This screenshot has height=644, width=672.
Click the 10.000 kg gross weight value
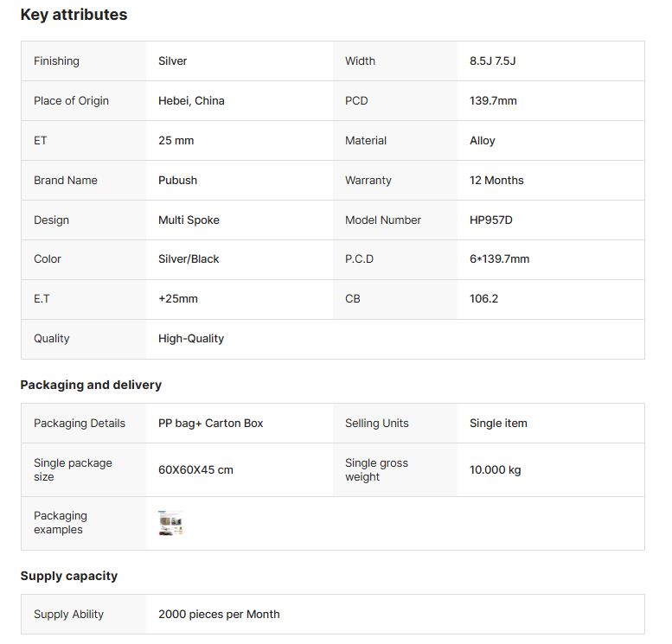[x=495, y=470]
